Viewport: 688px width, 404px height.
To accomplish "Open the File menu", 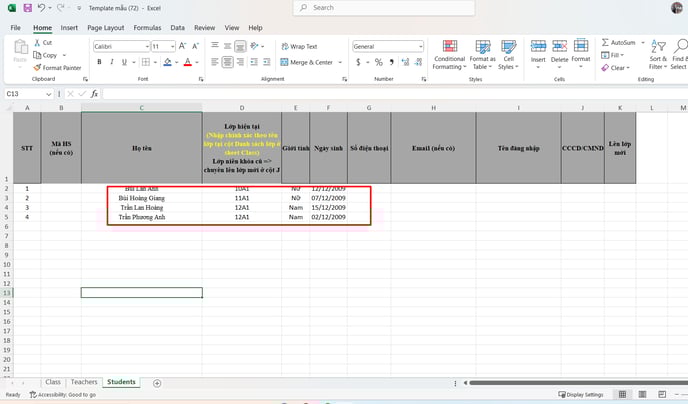I will click(15, 28).
